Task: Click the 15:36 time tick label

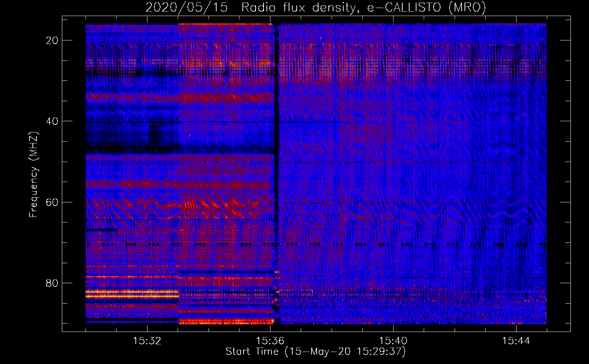Action: click(270, 341)
